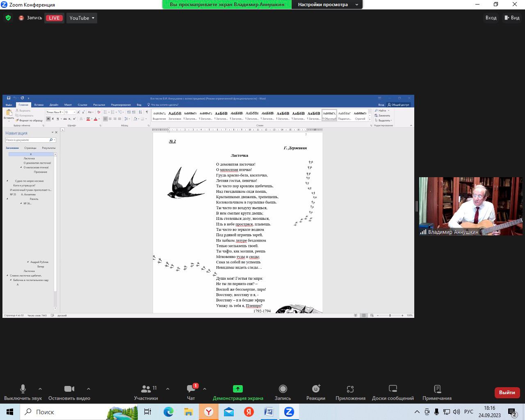This screenshot has height=420, width=525.
Task: Click the Borders icon in the paragraph group
Action: (x=142, y=119)
